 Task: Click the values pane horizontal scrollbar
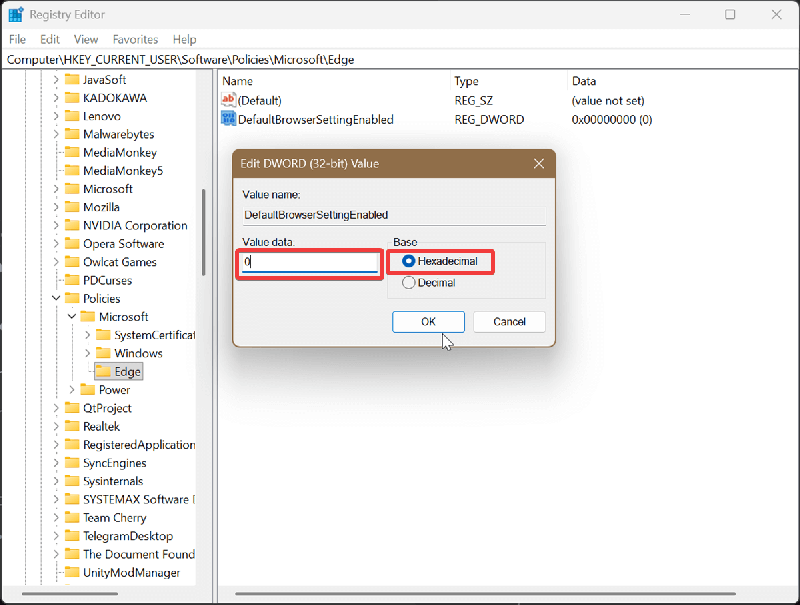coord(485,594)
